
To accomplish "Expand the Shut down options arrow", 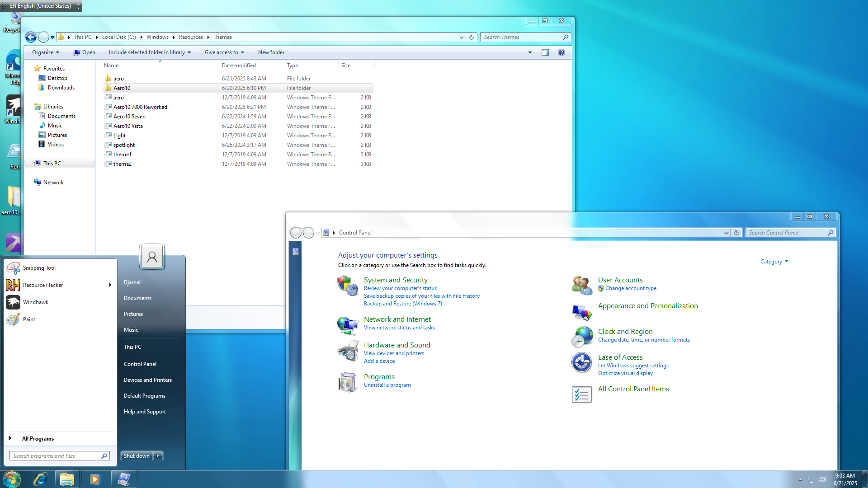I will [x=158, y=456].
